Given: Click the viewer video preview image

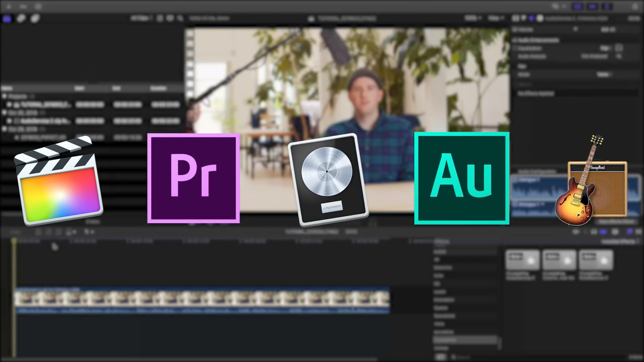Looking at the screenshot, I should pyautogui.click(x=347, y=121).
